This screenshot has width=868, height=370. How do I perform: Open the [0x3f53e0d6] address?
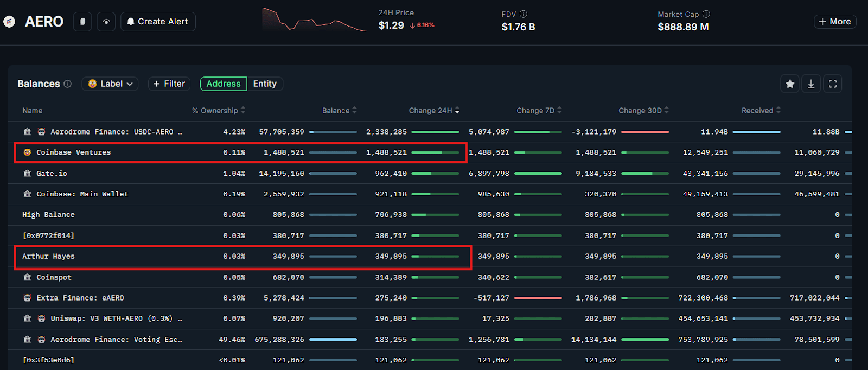(x=48, y=360)
